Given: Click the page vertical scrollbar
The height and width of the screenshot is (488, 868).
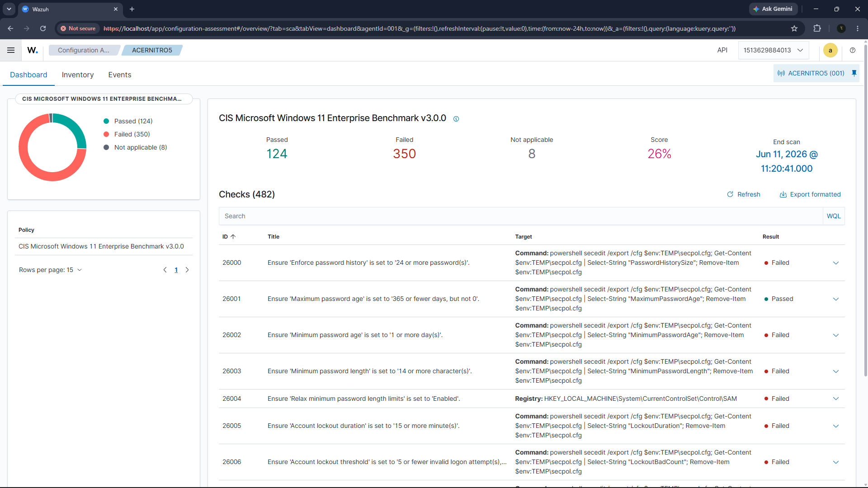Looking at the screenshot, I should point(865,210).
